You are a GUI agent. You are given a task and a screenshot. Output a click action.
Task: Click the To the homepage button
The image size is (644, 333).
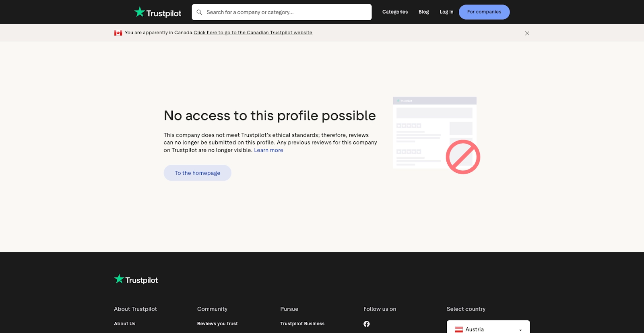click(x=197, y=173)
